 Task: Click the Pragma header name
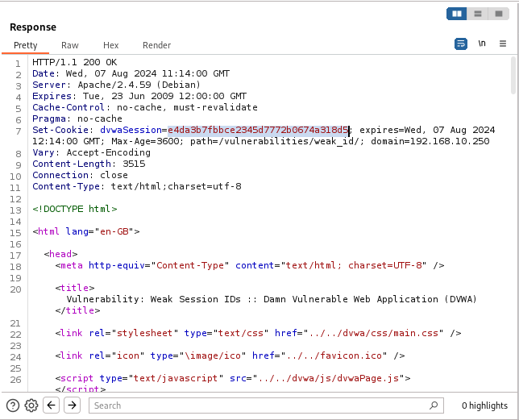point(49,119)
